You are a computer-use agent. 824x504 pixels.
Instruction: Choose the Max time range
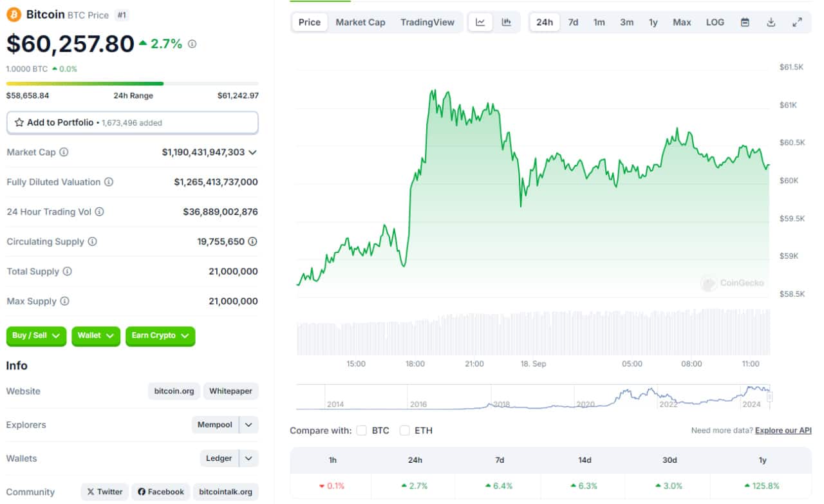point(682,22)
